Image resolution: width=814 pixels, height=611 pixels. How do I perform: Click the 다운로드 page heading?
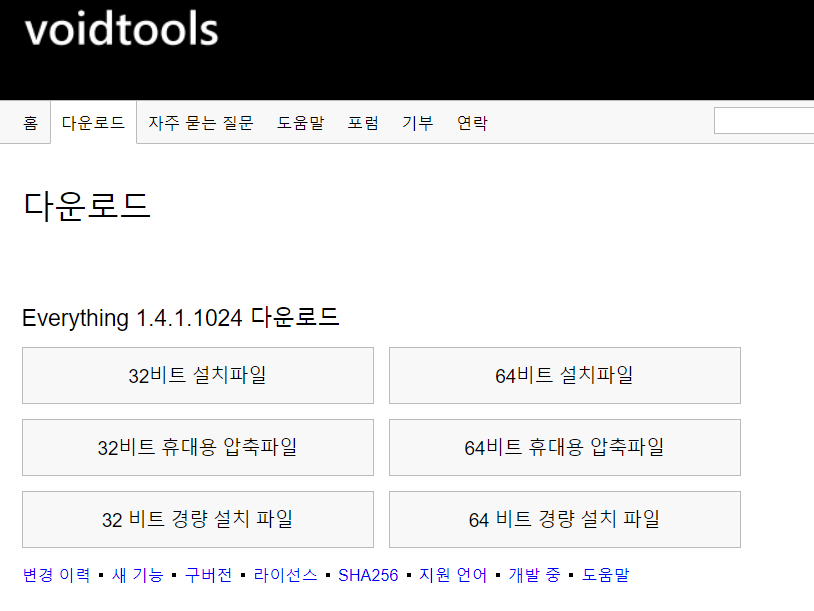[87, 206]
